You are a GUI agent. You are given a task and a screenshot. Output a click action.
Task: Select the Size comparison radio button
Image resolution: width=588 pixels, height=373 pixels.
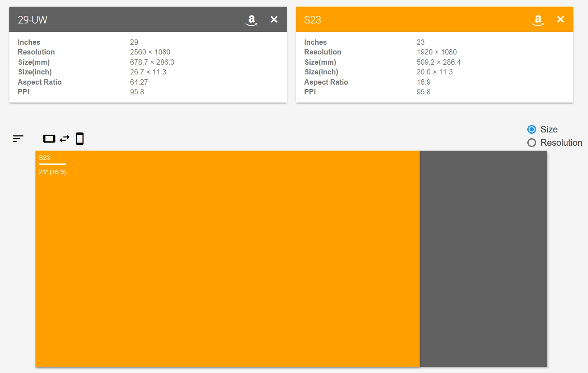point(532,129)
